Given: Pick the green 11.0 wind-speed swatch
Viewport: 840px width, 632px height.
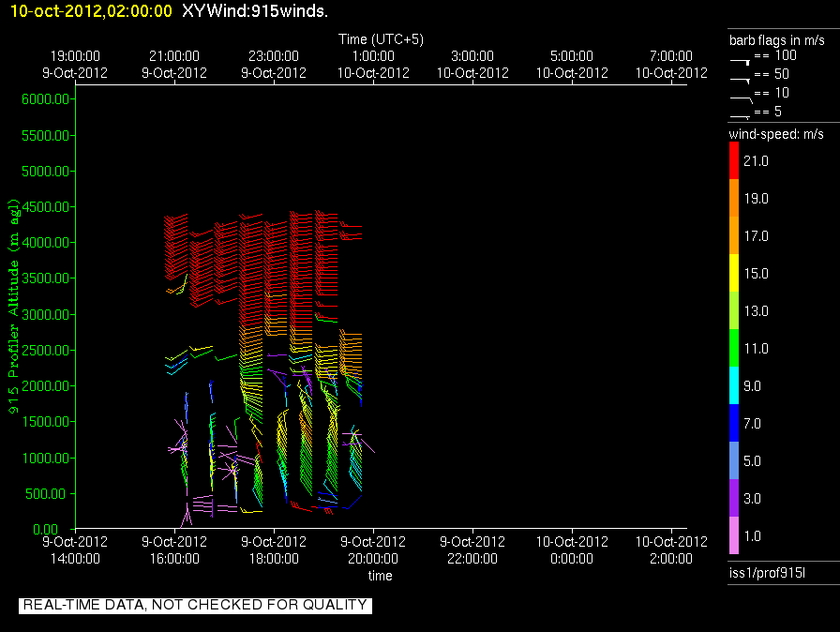Looking at the screenshot, I should (x=734, y=348).
